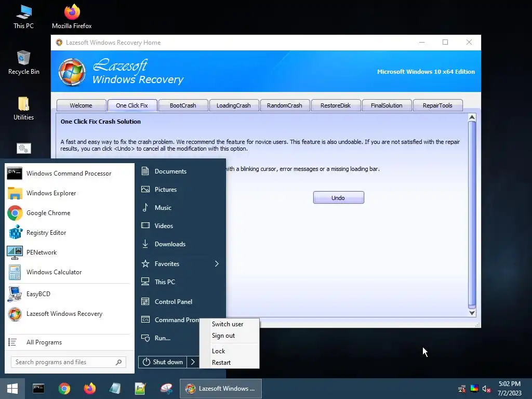Open the FinalSolution tab

click(x=387, y=105)
